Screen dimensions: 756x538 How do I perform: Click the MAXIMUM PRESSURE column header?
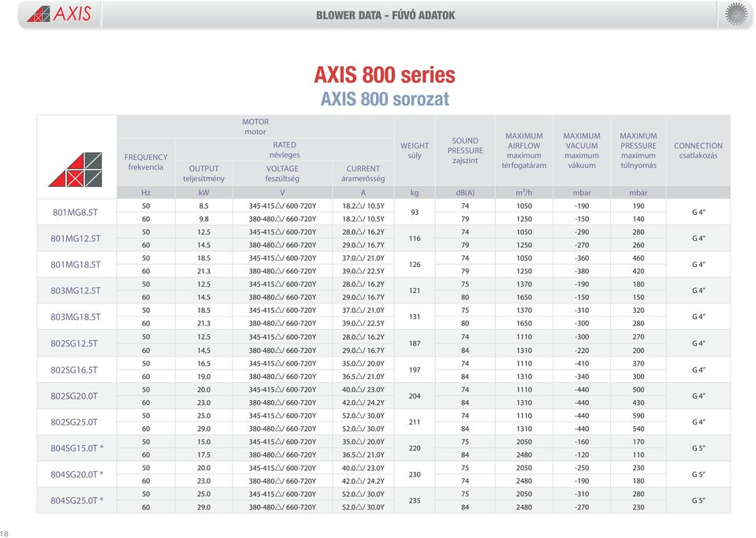pyautogui.click(x=639, y=150)
